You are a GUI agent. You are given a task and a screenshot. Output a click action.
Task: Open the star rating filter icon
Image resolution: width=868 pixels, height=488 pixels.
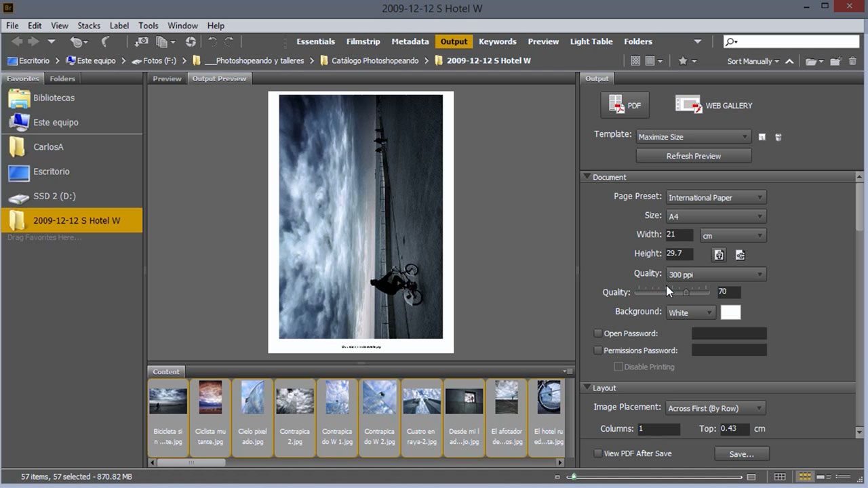pos(687,61)
